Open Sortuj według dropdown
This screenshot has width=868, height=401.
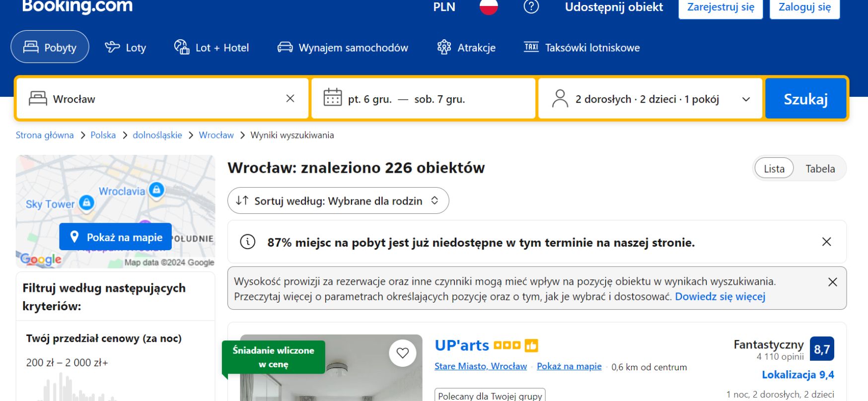point(338,200)
